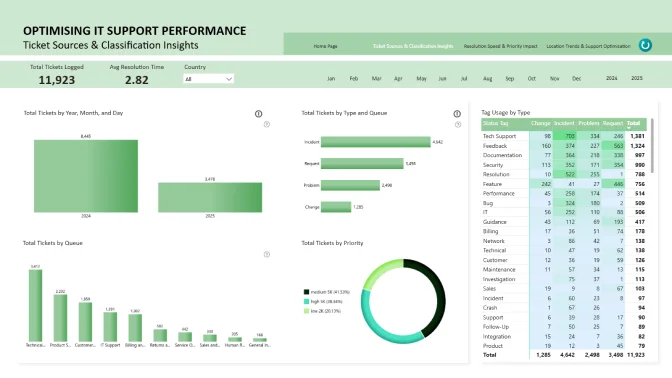672x378 pixels.
Task: Switch to Resolution Speed & Priority Impact tab
Action: (500, 46)
